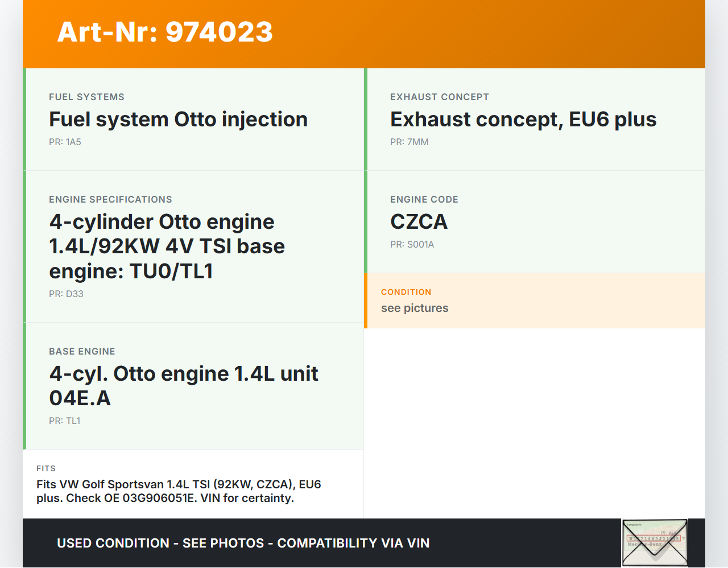728x568 pixels.
Task: Click the PR: TL1 code
Action: tap(64, 421)
